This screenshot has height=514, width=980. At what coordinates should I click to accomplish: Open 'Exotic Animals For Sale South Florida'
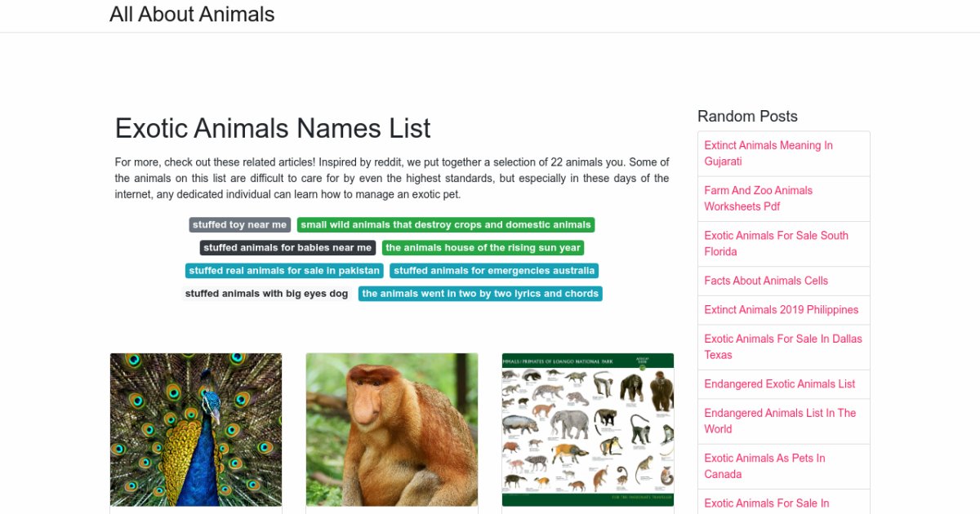click(x=776, y=243)
